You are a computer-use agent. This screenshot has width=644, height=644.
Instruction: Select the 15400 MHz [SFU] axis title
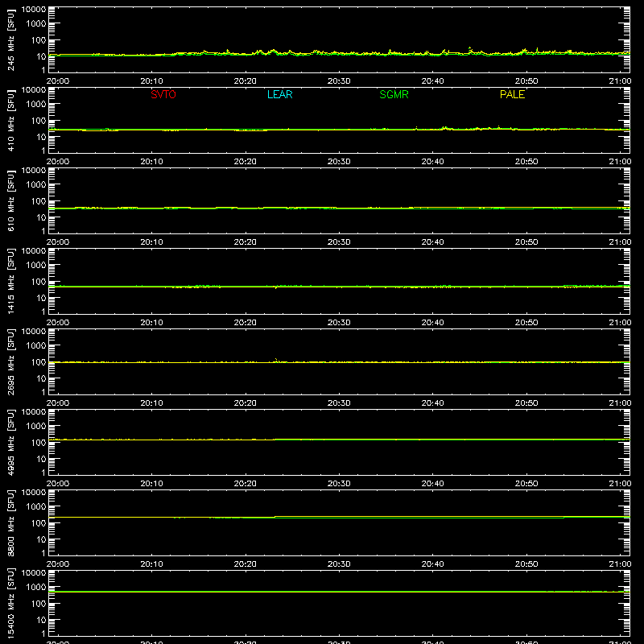coord(10,603)
